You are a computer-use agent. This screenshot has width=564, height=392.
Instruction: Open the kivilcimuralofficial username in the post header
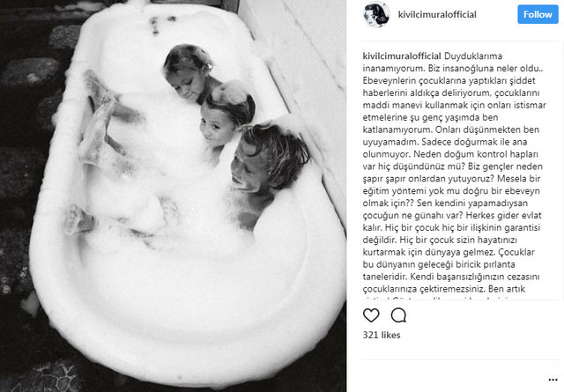click(x=437, y=14)
